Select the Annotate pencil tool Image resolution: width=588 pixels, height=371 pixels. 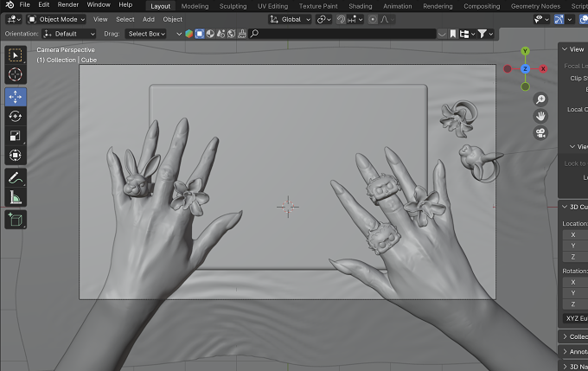click(x=16, y=178)
